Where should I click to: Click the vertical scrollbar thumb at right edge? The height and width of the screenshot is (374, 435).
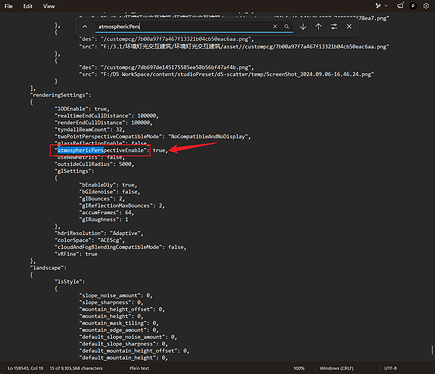click(x=432, y=350)
